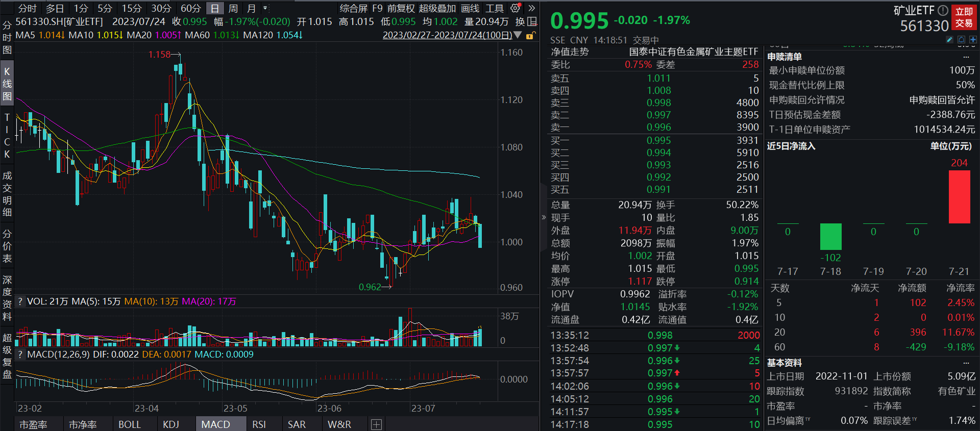Click the pencil note icon
Screen dimensions: 980x431
949,39
